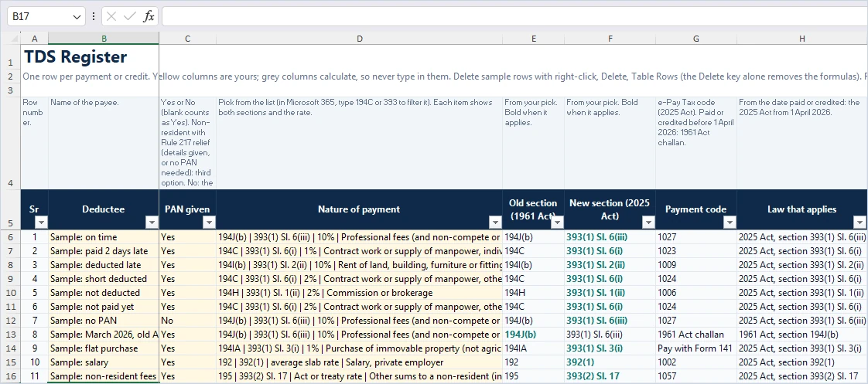Open the PAN given filter dropdown
The height and width of the screenshot is (384, 868).
pos(209,222)
